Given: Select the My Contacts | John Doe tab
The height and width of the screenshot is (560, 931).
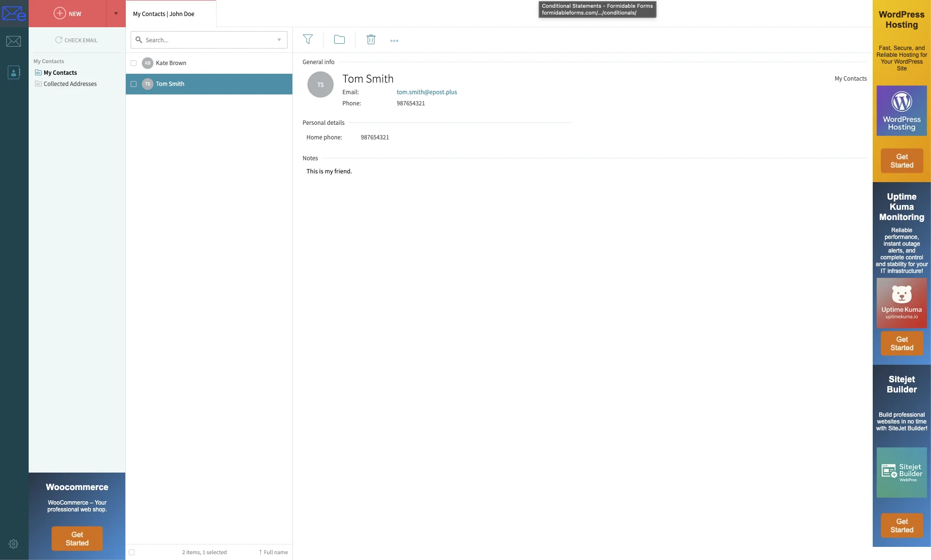Looking at the screenshot, I should pyautogui.click(x=164, y=14).
